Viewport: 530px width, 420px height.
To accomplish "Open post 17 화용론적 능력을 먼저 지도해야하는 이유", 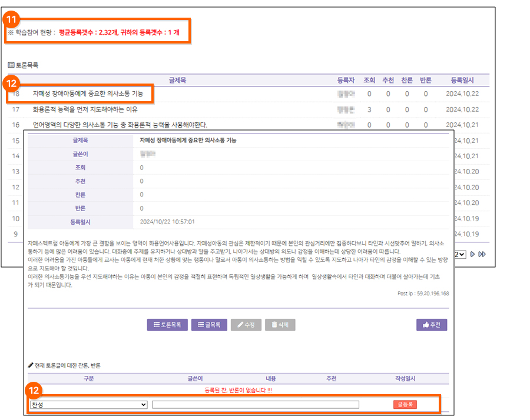I will [x=85, y=109].
